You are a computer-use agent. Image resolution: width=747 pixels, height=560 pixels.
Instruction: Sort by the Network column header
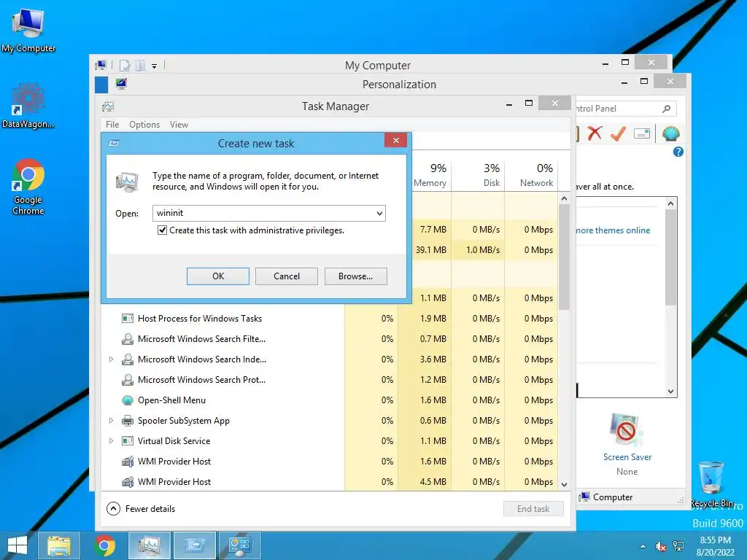[x=531, y=175]
